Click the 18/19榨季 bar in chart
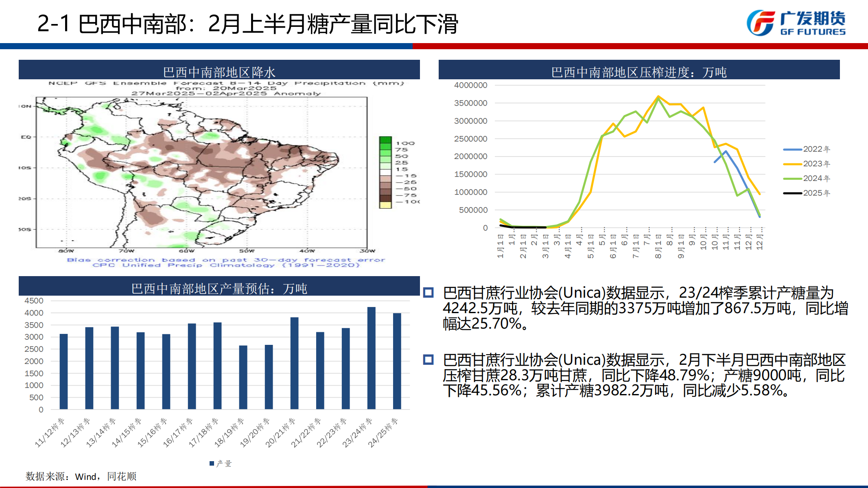 click(x=243, y=377)
